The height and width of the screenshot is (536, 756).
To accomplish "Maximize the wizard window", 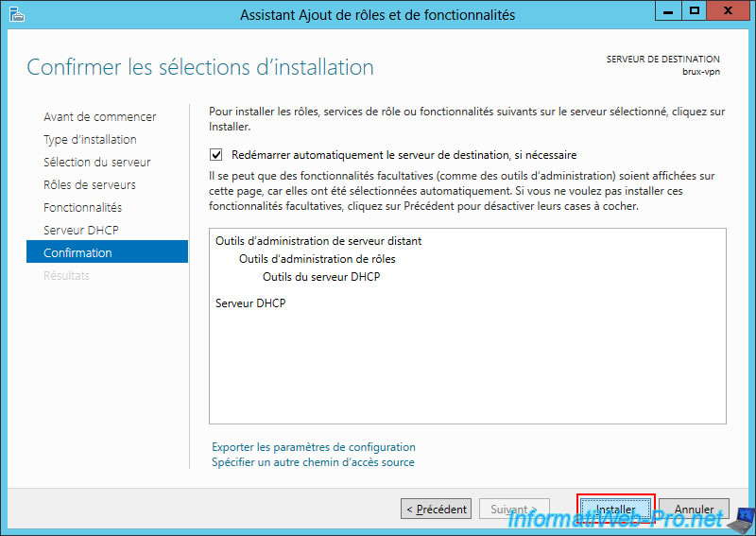I will click(x=695, y=12).
